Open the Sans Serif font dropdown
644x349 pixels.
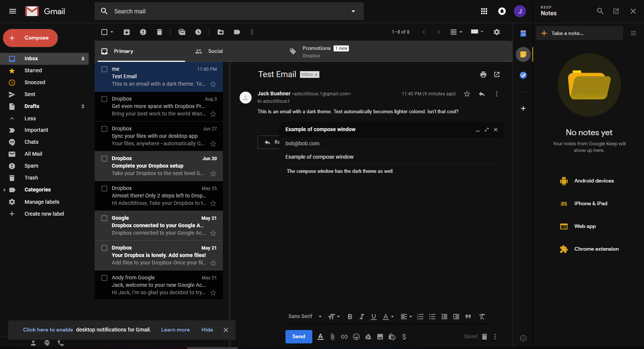pos(304,316)
